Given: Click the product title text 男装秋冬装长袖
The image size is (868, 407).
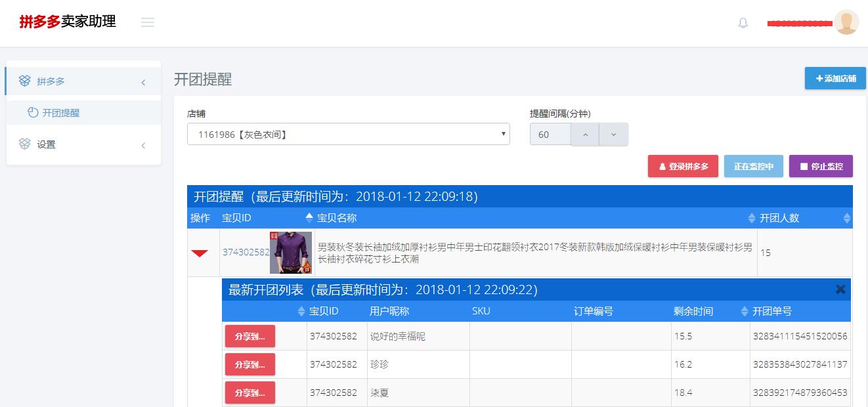Looking at the screenshot, I should coord(535,253).
